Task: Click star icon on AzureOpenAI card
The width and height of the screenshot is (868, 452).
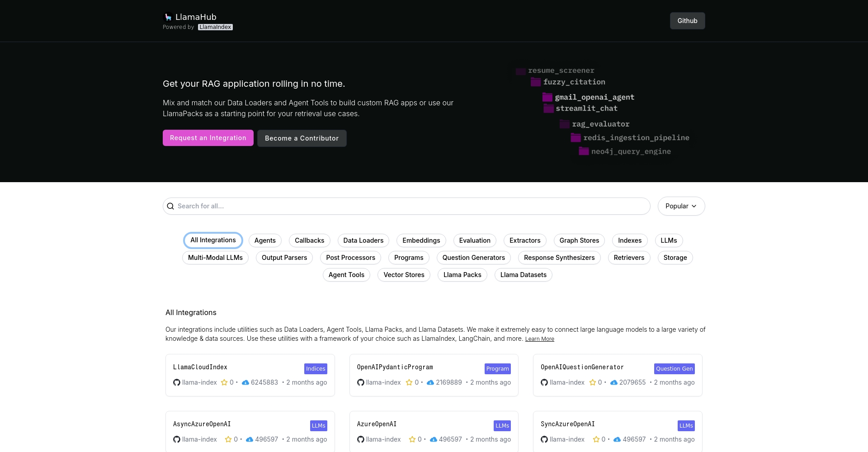Action: (412, 439)
